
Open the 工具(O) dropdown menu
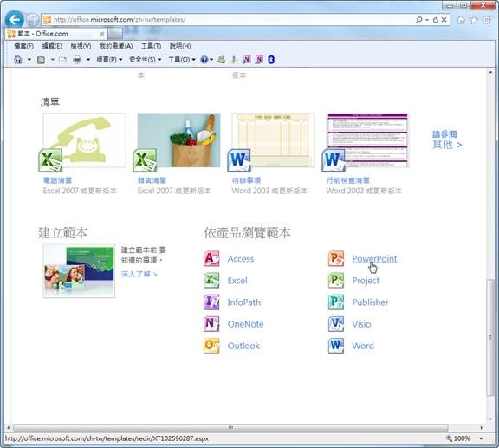(x=182, y=60)
